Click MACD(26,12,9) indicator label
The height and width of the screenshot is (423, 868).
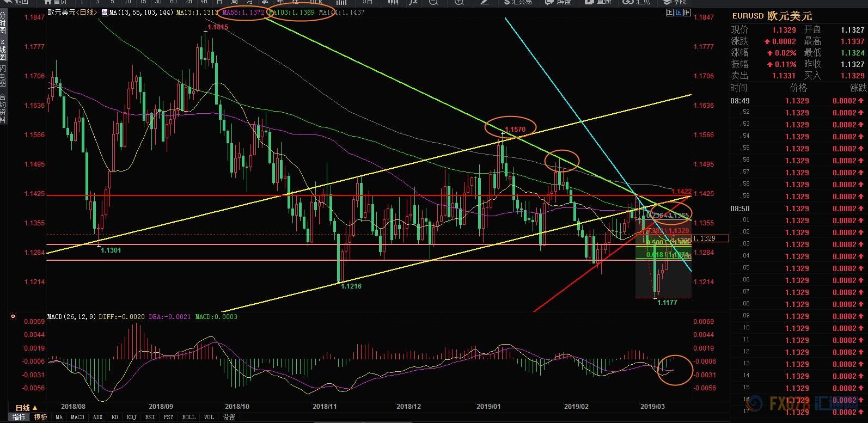[72, 316]
